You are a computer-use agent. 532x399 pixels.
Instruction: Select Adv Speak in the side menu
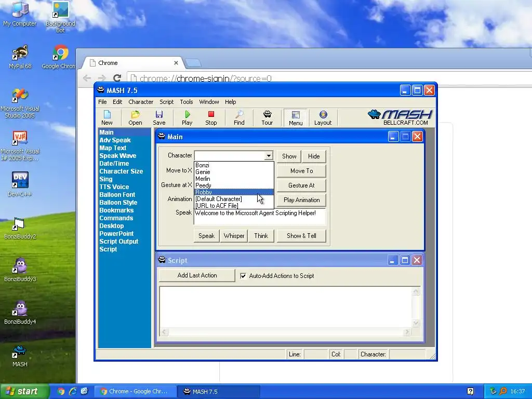(115, 140)
